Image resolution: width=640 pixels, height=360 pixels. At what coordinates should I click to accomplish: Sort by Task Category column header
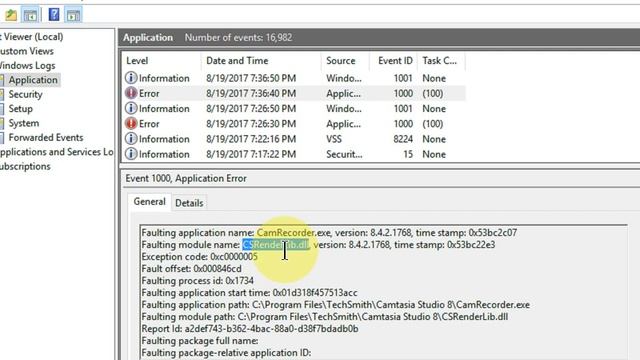pos(440,61)
